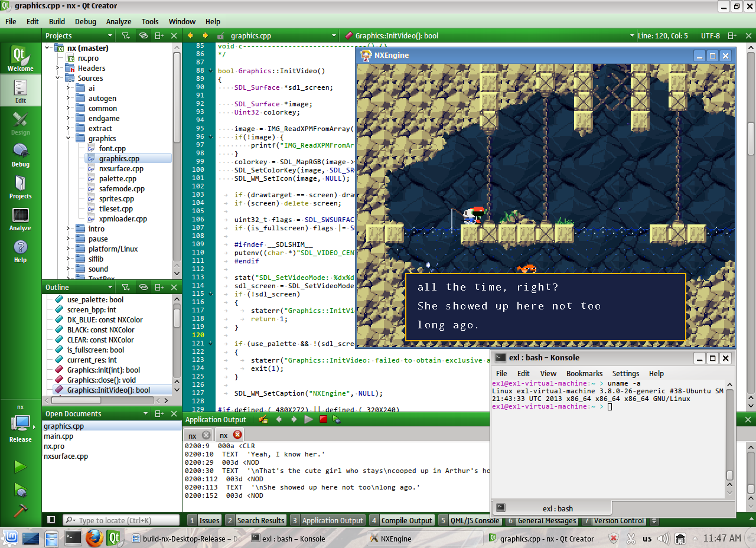Open the QML/JS Console pane

[470, 521]
